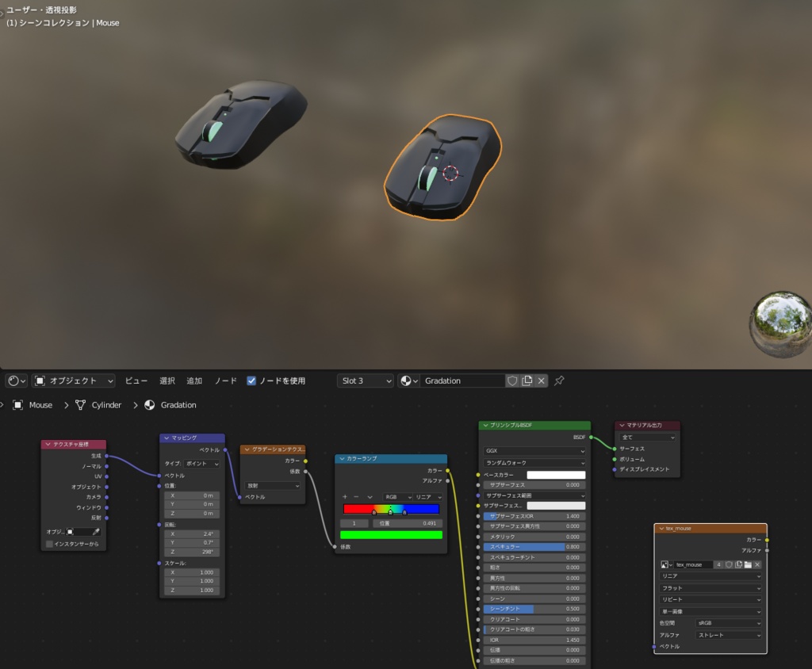Open the Slot 3 dropdown

(x=365, y=380)
